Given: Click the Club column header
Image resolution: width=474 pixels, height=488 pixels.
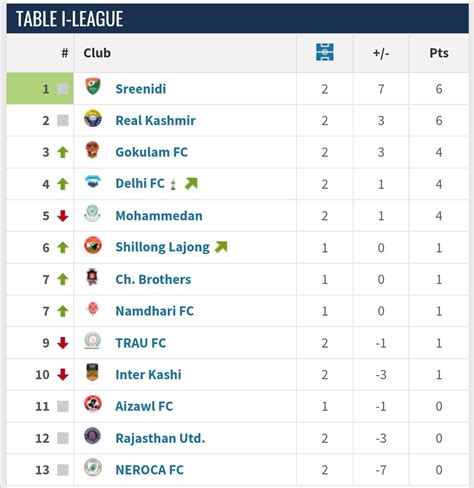Looking at the screenshot, I should click(97, 53).
